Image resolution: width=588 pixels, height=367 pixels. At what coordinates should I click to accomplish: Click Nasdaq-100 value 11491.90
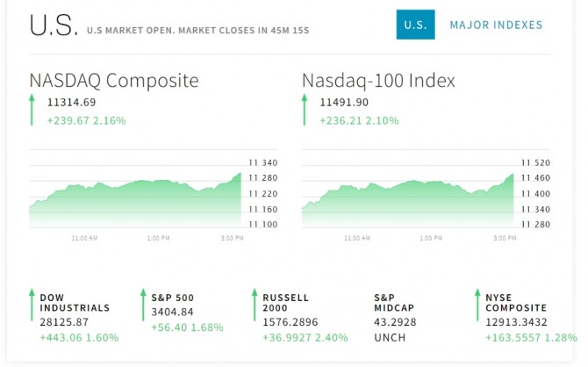point(345,104)
